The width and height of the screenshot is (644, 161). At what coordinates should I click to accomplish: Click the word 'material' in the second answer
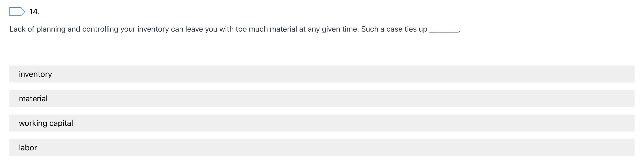click(33, 99)
